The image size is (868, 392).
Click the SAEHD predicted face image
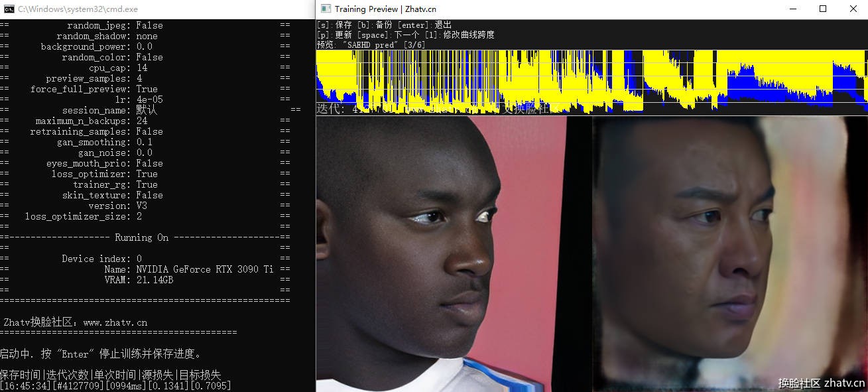(729, 253)
